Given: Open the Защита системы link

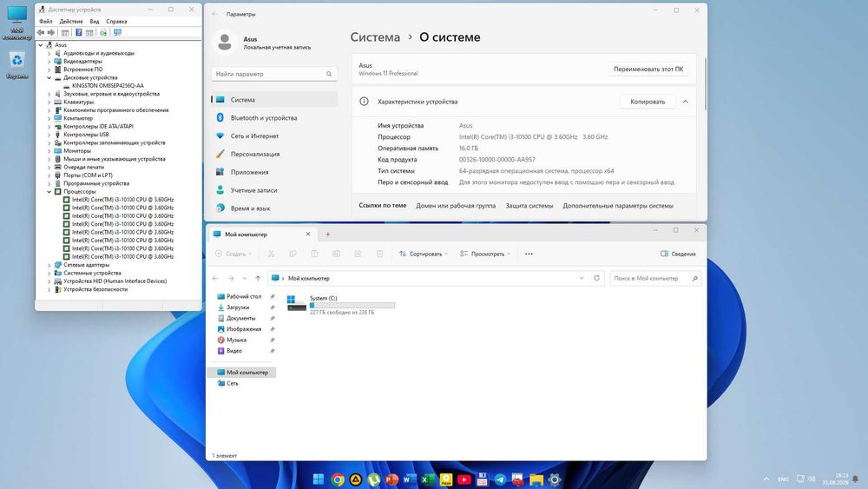Looking at the screenshot, I should coord(529,206).
